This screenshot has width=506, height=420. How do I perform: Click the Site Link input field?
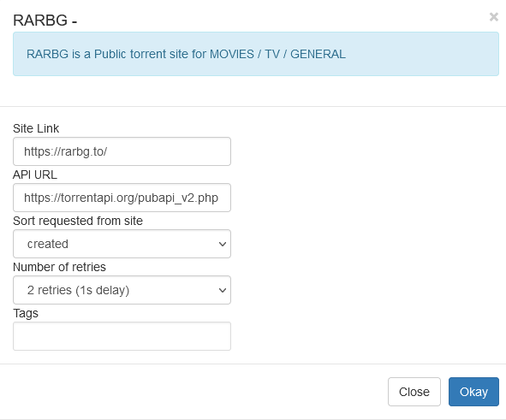click(122, 151)
